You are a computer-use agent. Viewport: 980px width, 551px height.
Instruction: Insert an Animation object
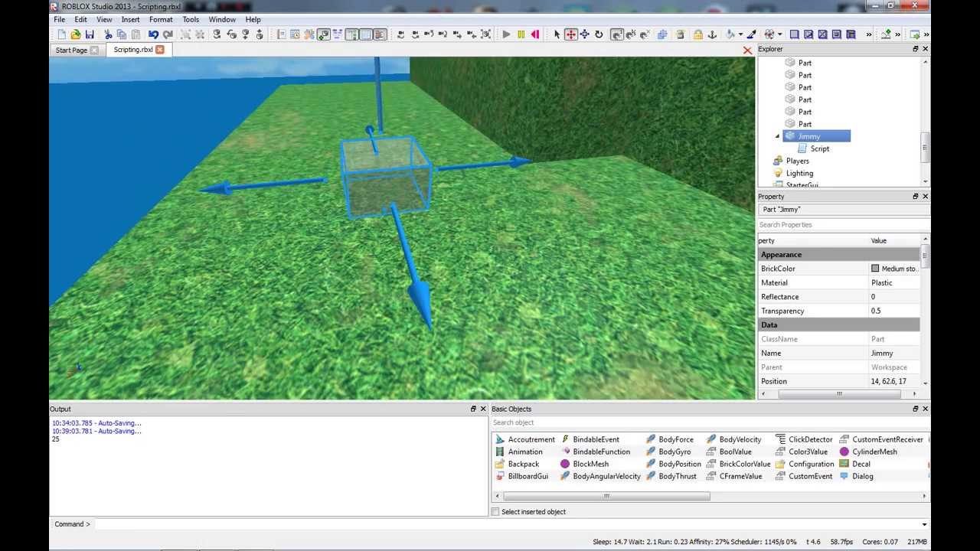tap(518, 452)
